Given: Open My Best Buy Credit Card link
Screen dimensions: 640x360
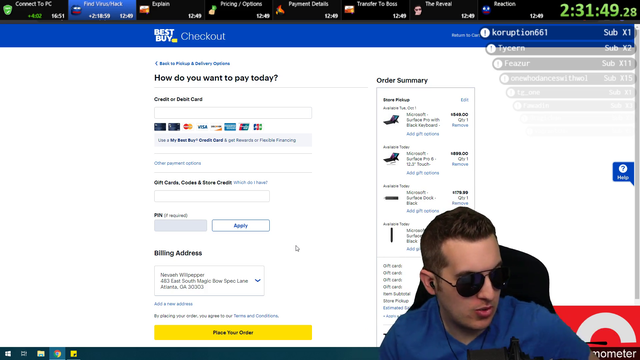Looking at the screenshot, I should point(196,140).
